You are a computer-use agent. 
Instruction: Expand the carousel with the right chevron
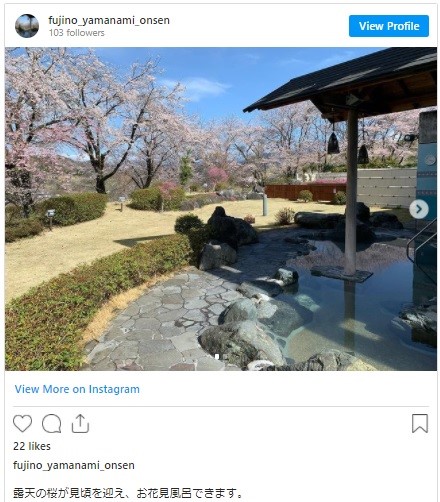coord(419,209)
